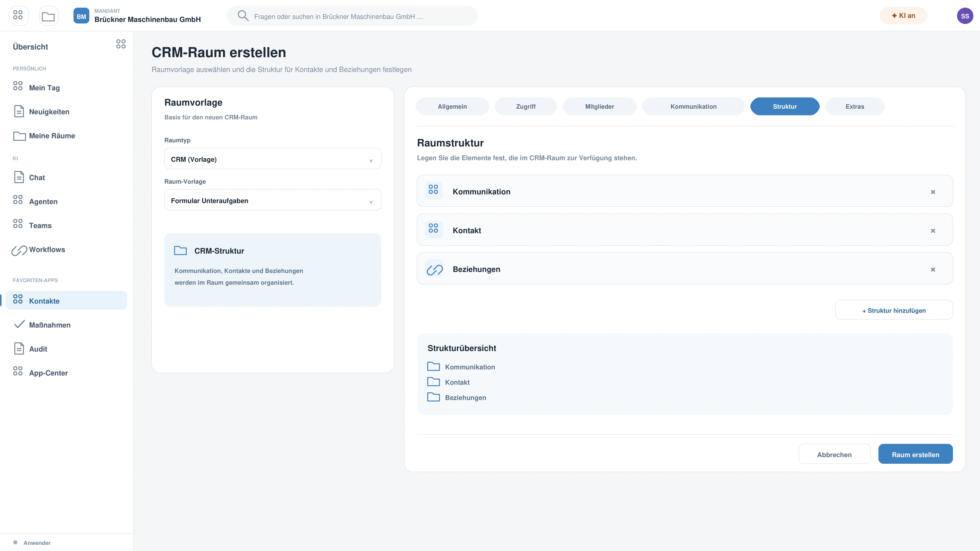Click the Anwender status at bottom
The image size is (980, 551).
pyautogui.click(x=32, y=543)
